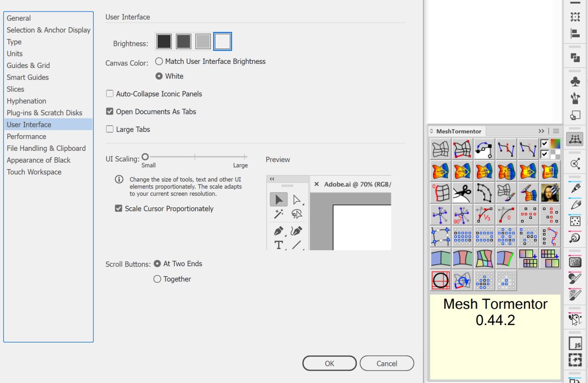
Task: Click the JS script panel icon in dock
Action: click(x=575, y=343)
